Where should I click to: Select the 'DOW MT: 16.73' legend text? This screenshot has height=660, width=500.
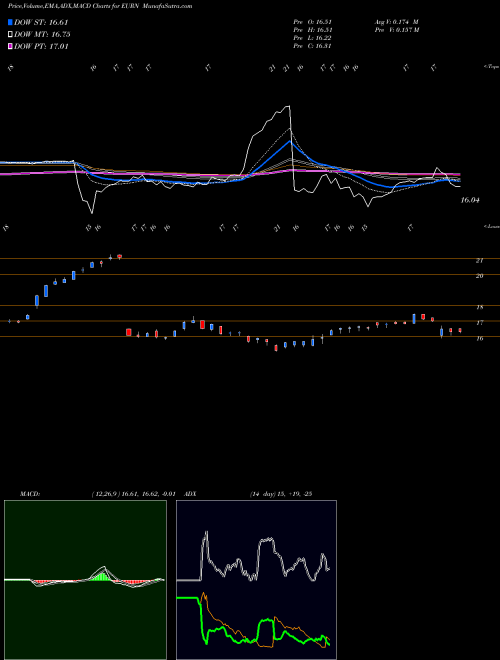[x=42, y=35]
